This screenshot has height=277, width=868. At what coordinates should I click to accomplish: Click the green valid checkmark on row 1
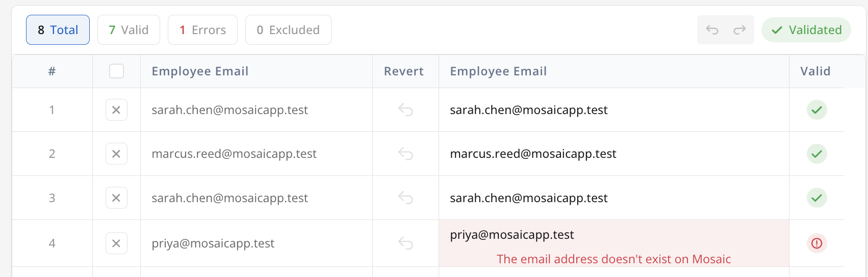click(817, 110)
